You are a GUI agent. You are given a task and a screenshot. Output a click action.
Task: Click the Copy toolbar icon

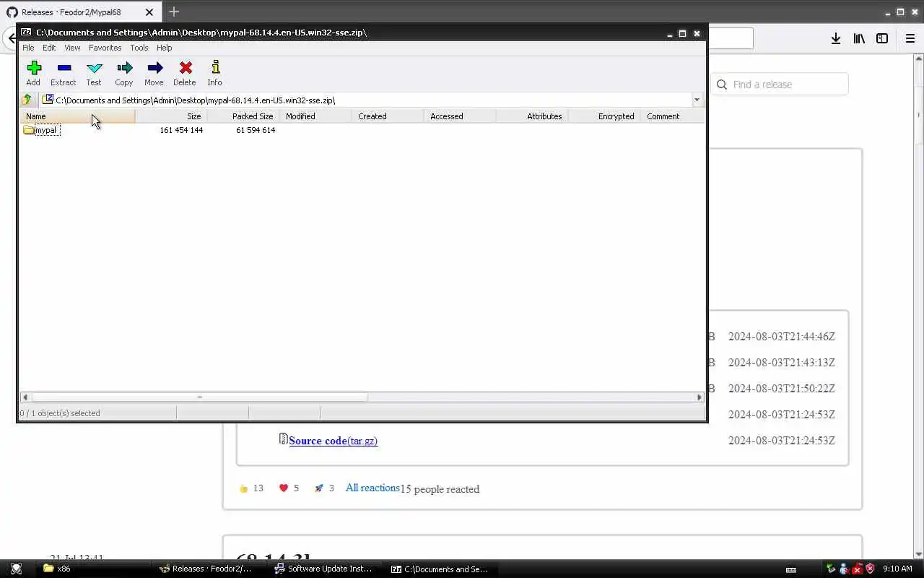(x=124, y=73)
